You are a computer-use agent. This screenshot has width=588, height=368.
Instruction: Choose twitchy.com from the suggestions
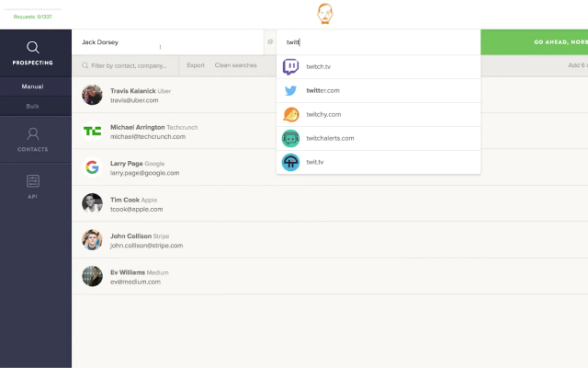point(379,114)
